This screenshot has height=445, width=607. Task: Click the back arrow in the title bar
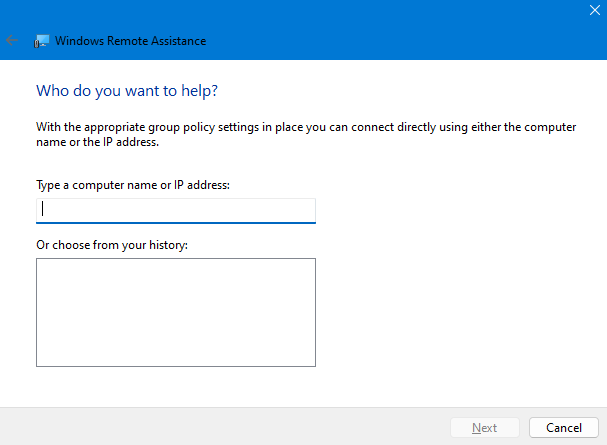(x=12, y=41)
